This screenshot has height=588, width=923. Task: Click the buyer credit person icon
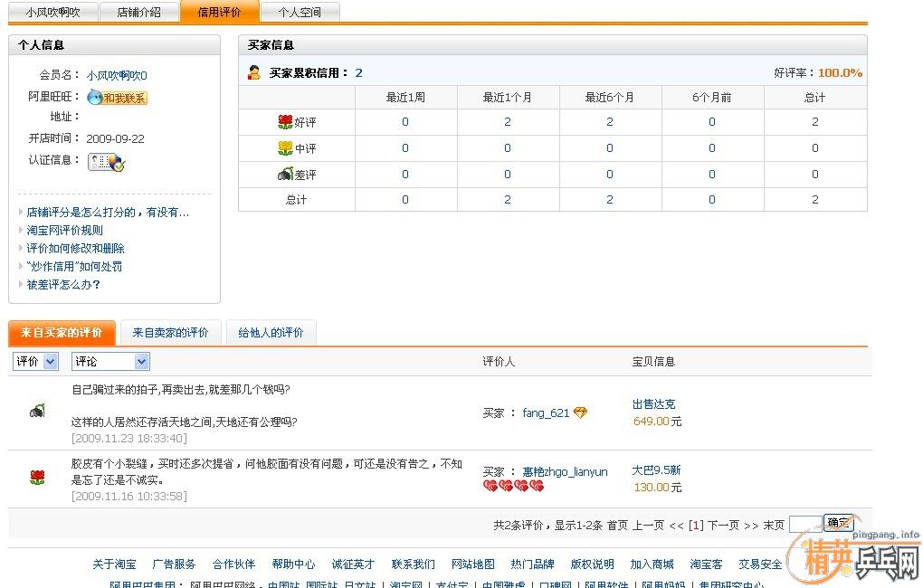pyautogui.click(x=254, y=72)
